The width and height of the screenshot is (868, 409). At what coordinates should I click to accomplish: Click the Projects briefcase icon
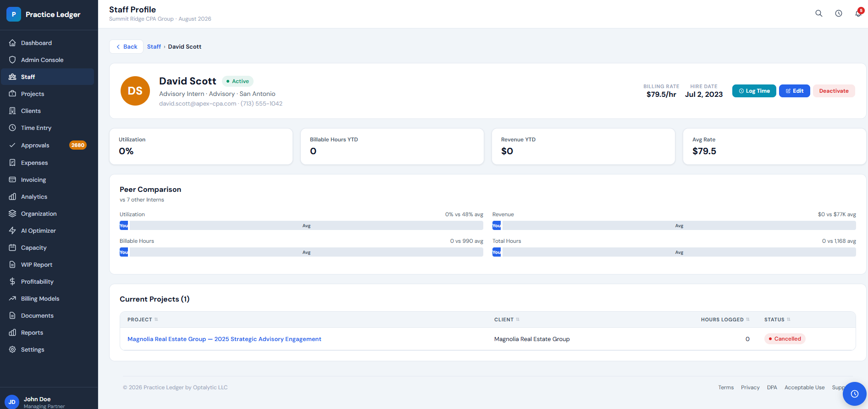[x=12, y=94]
